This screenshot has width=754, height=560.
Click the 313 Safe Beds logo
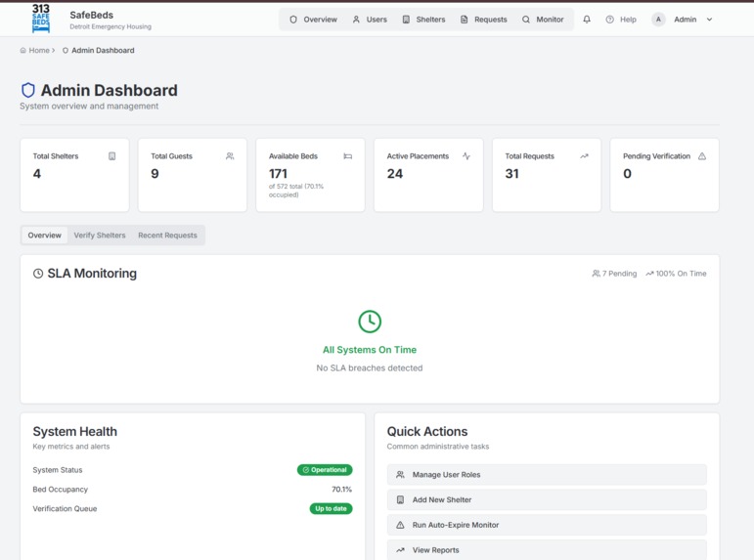(41, 19)
